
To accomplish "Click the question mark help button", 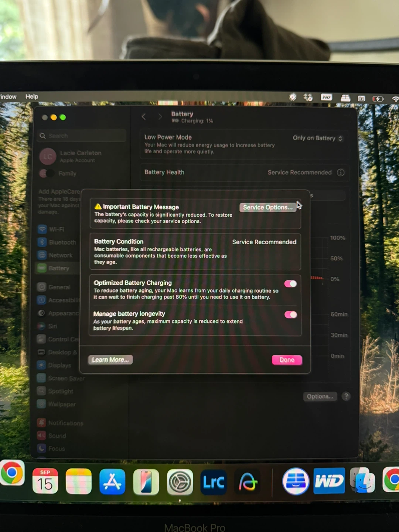I will tap(346, 396).
